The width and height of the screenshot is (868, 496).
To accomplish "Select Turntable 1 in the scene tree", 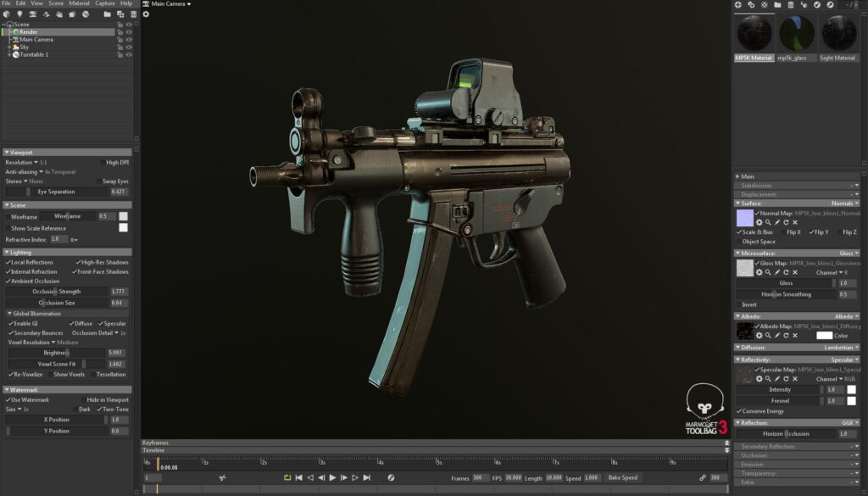I will pyautogui.click(x=34, y=55).
